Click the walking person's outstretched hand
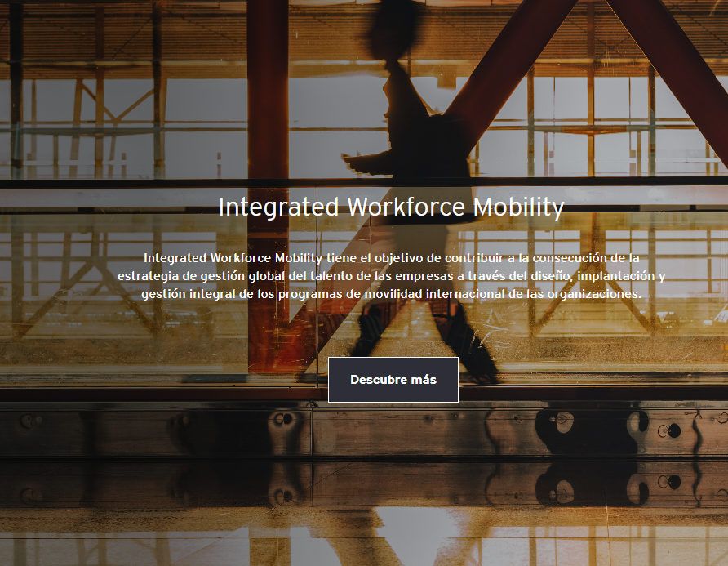728x566 pixels. [348, 158]
